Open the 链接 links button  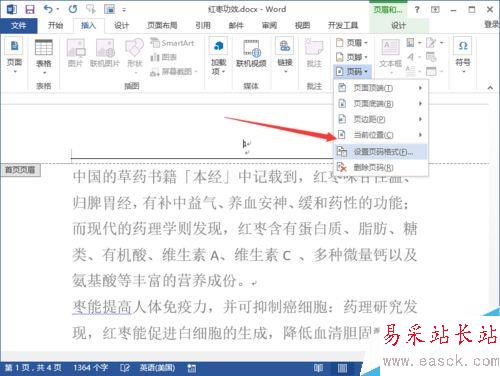(x=285, y=55)
